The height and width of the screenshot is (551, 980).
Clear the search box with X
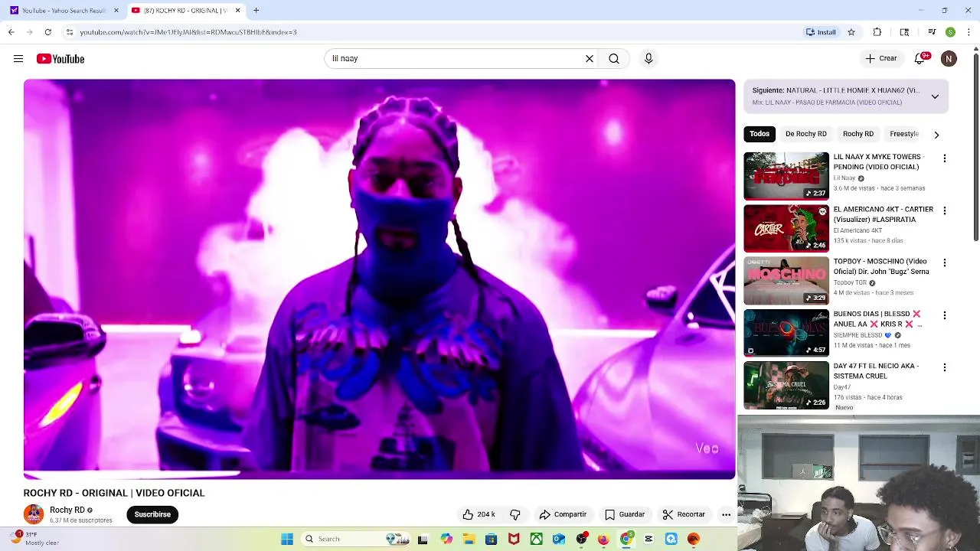[x=590, y=58]
